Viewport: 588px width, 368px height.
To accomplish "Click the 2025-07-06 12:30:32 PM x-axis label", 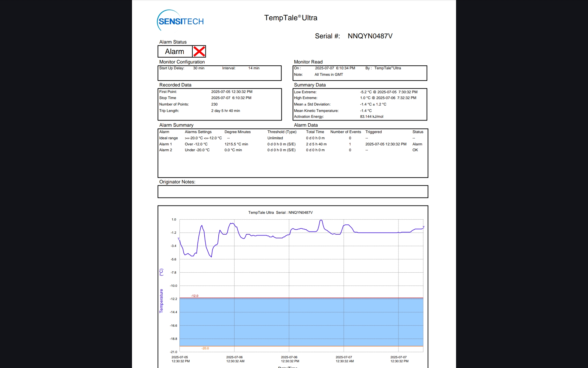I will 290,359.
